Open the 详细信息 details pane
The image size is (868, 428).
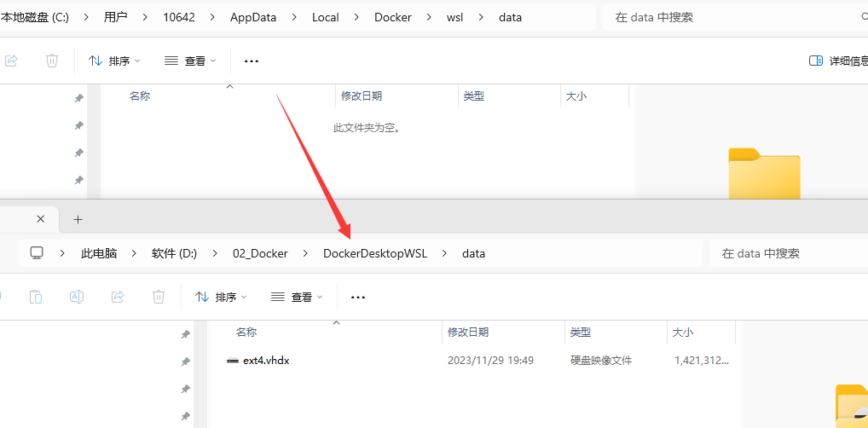(837, 61)
